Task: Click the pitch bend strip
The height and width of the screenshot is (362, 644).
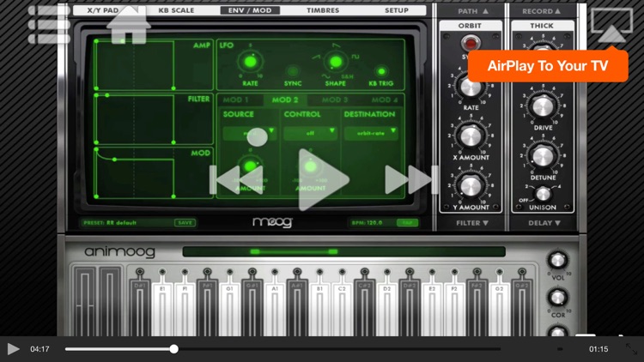Action: pyautogui.click(x=85, y=302)
